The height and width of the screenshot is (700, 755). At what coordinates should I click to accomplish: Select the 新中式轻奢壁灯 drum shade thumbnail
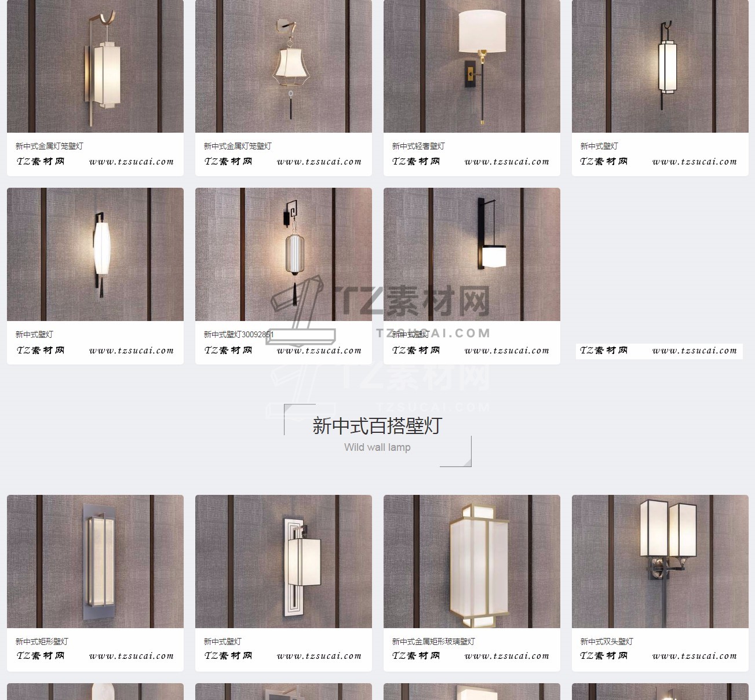tap(472, 66)
